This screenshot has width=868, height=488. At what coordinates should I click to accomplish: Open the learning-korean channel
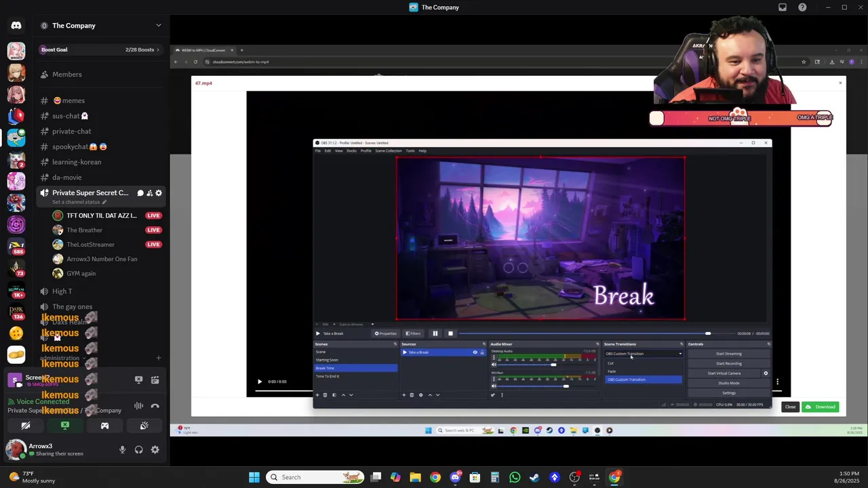pyautogui.click(x=100, y=162)
